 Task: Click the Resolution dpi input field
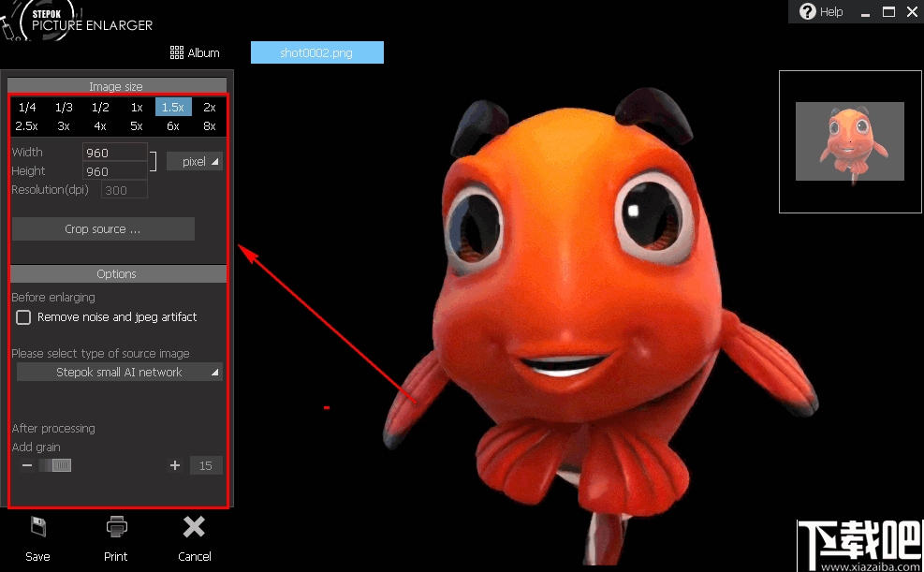[125, 190]
